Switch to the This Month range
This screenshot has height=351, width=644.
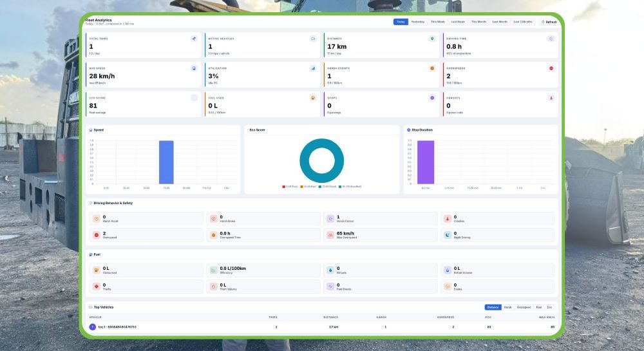478,22
